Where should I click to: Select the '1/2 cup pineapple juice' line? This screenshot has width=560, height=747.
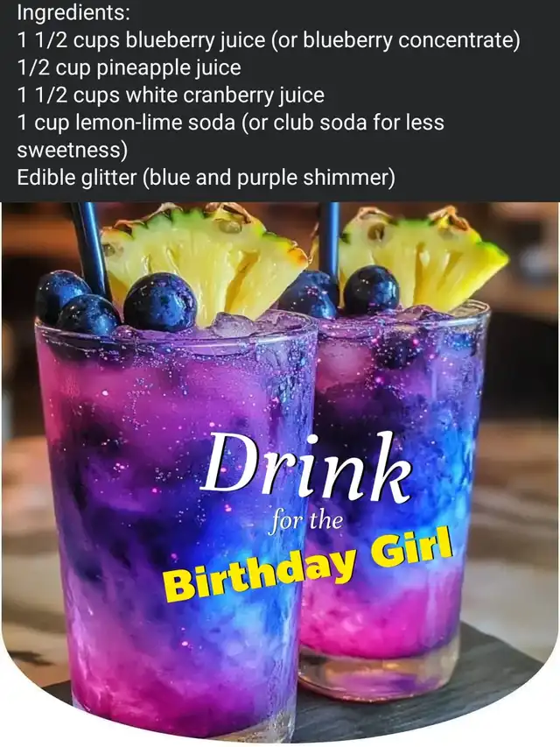click(x=129, y=68)
